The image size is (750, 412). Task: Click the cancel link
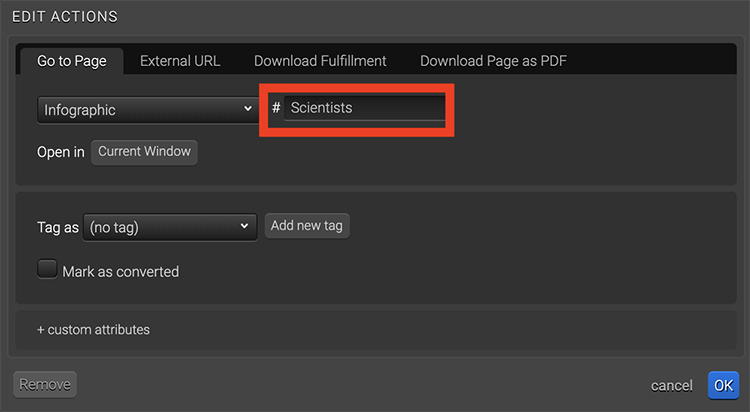point(671,385)
